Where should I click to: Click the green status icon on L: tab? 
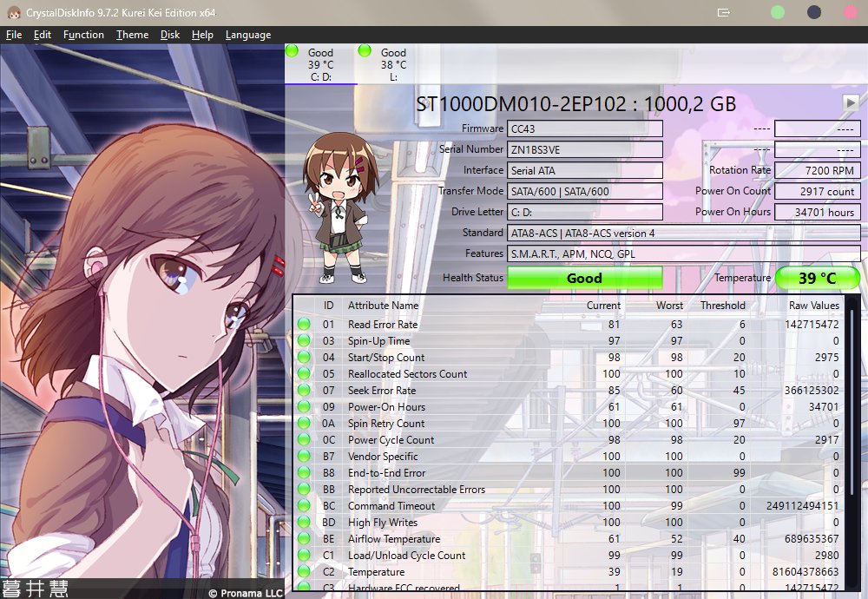tap(365, 51)
